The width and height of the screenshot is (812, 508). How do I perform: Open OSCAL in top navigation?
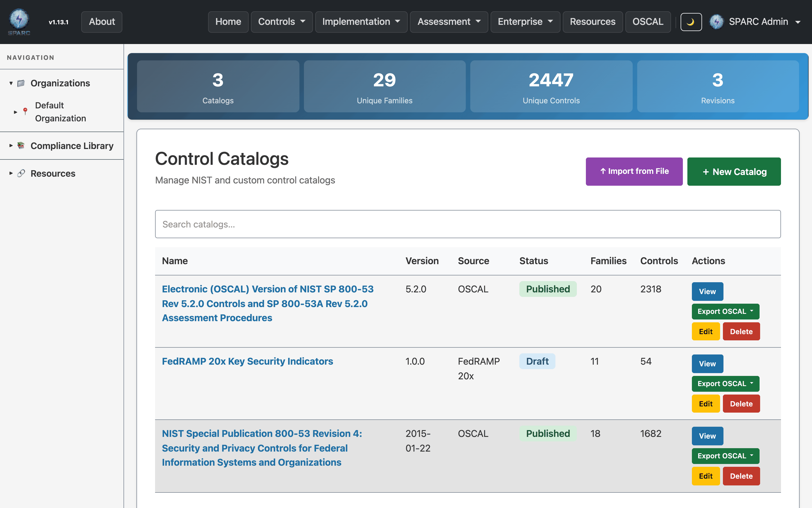(648, 22)
